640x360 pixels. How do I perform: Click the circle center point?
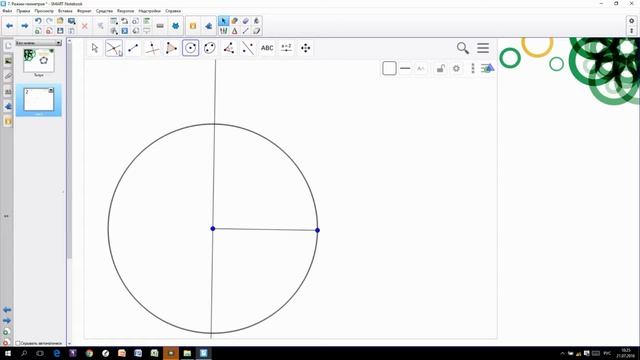coord(213,229)
